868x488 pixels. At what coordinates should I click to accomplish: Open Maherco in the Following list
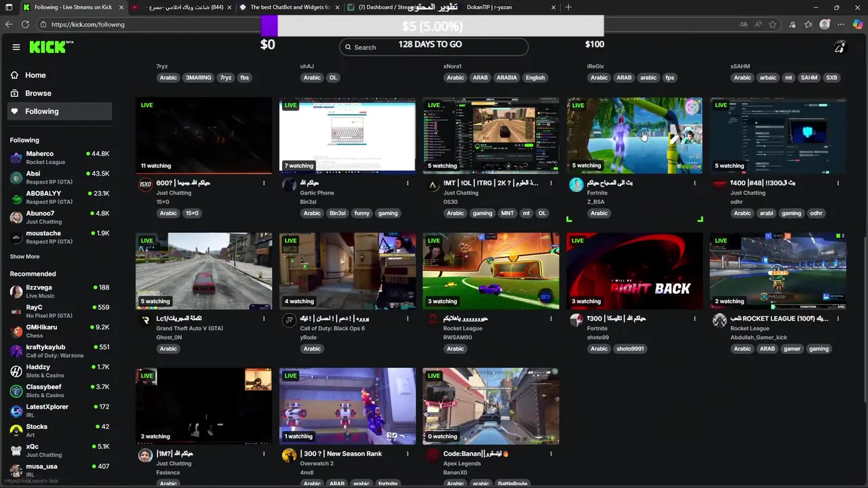coord(60,158)
